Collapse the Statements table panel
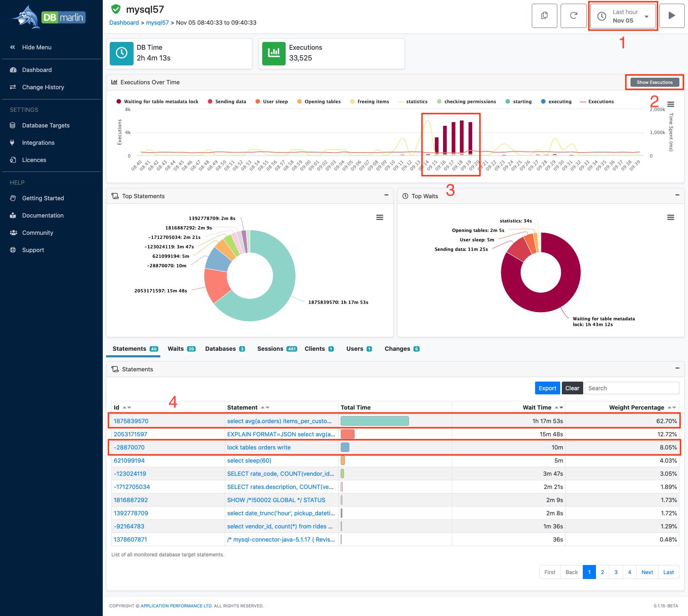The height and width of the screenshot is (616, 688). click(x=677, y=368)
